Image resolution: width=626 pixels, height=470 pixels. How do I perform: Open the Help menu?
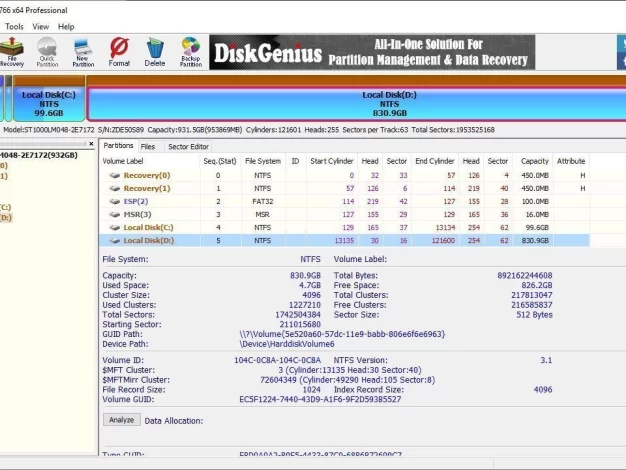(66, 27)
